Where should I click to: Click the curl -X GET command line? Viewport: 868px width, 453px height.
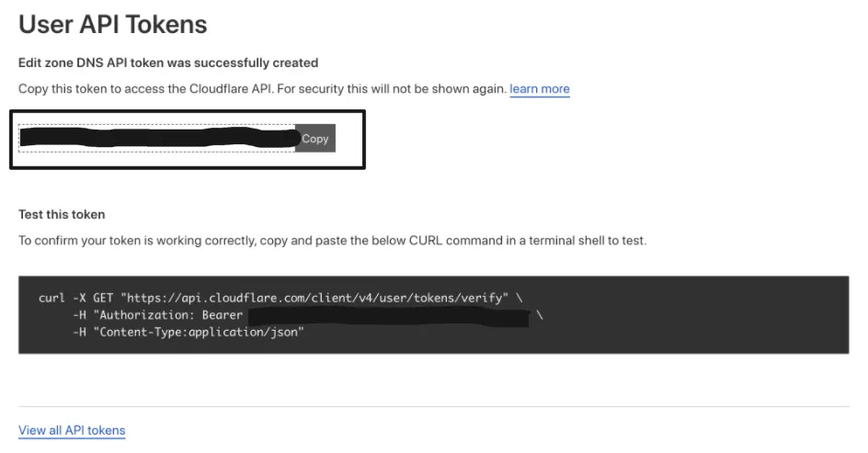276,299
